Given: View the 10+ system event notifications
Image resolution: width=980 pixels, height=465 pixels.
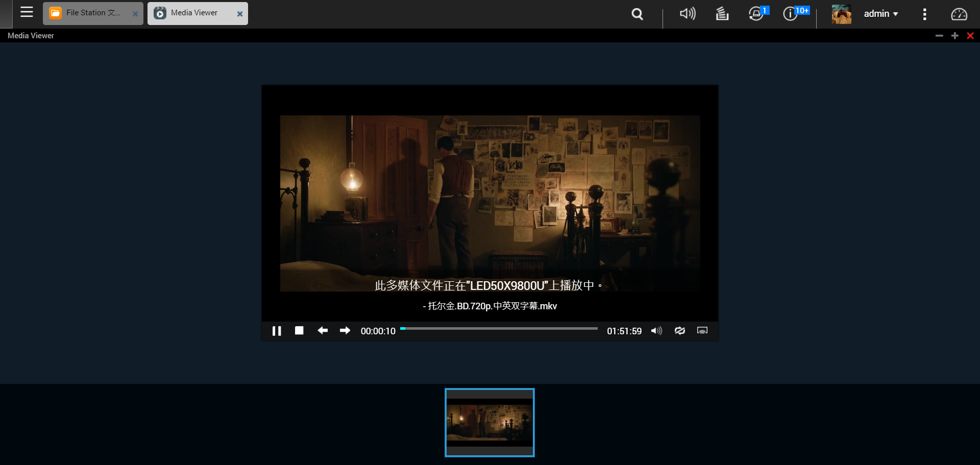Looking at the screenshot, I should click(790, 14).
